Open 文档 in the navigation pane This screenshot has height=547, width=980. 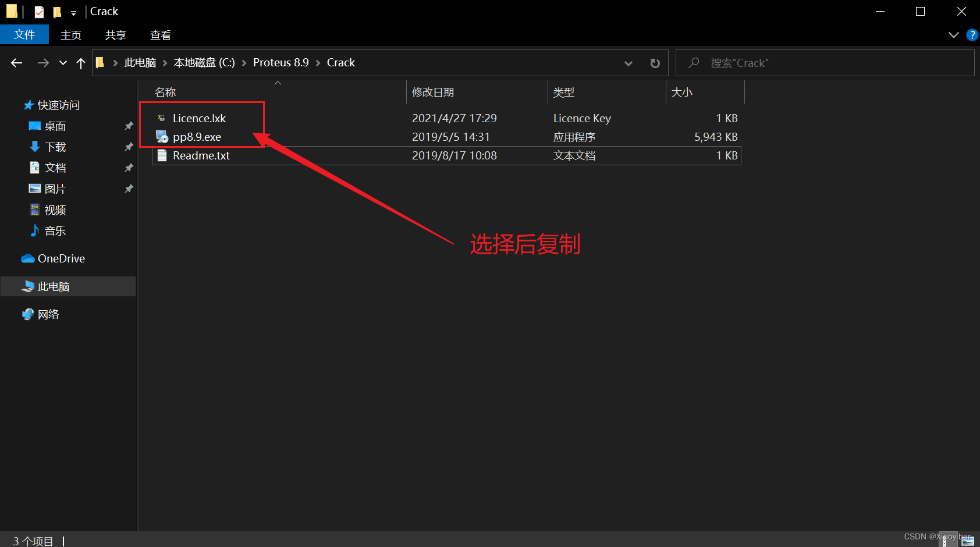55,168
